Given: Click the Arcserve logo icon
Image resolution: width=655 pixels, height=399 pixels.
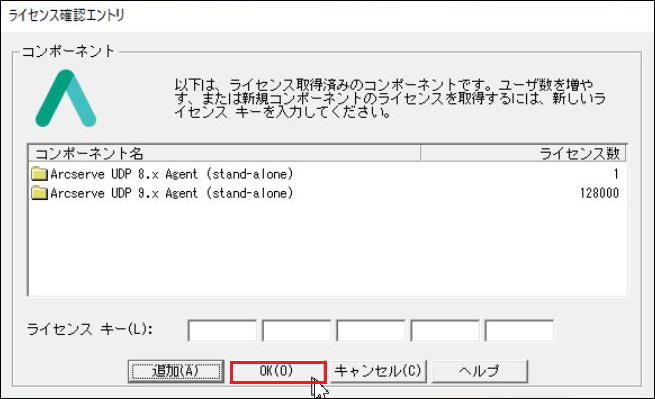Looking at the screenshot, I should click(66, 98).
